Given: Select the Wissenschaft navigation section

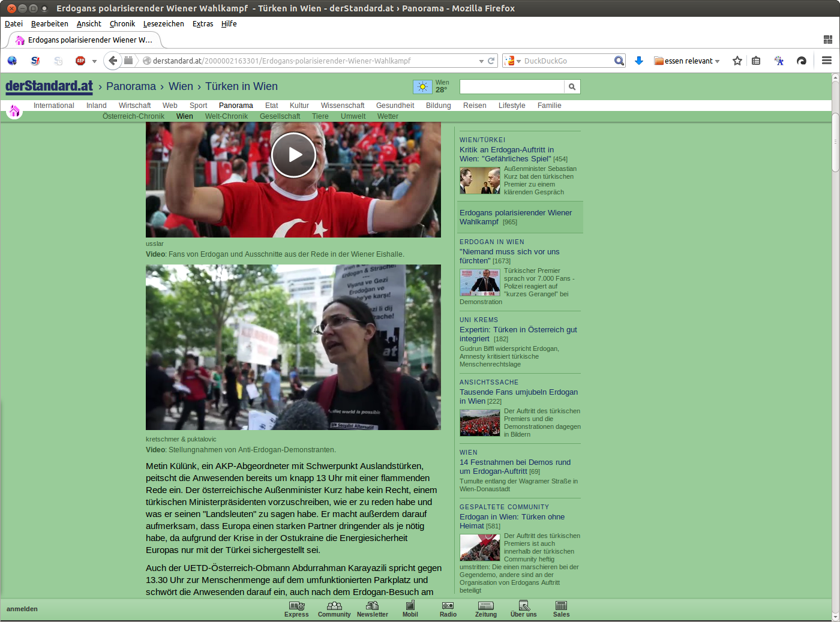Looking at the screenshot, I should pos(342,106).
